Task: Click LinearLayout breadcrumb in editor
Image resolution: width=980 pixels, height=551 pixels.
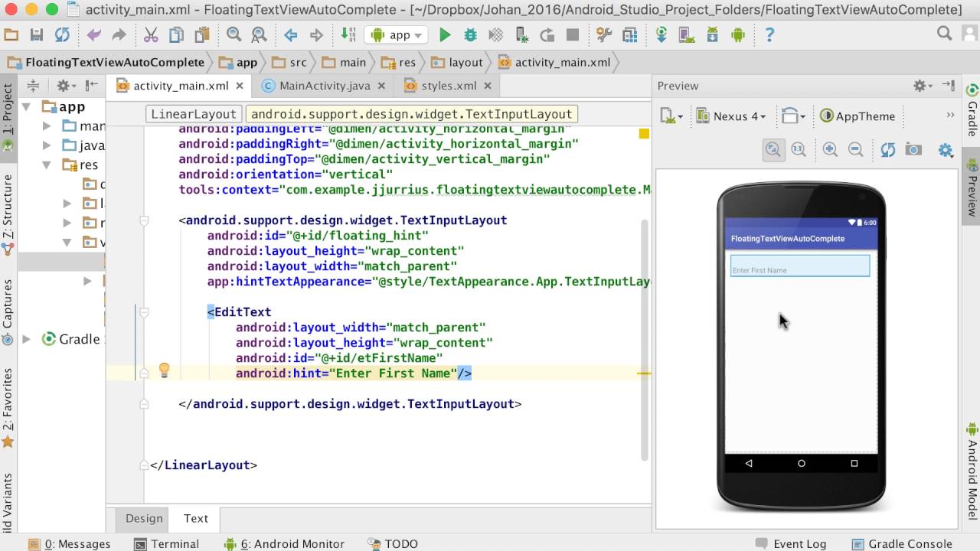Action: 194,114
